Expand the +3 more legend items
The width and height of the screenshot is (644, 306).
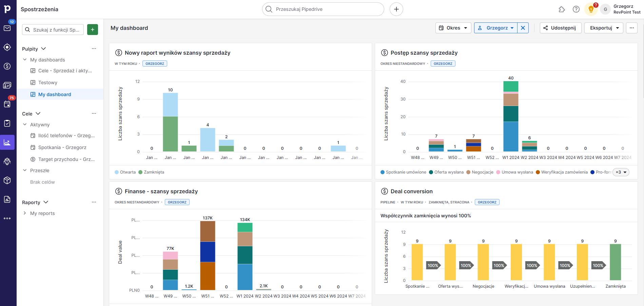coord(621,172)
